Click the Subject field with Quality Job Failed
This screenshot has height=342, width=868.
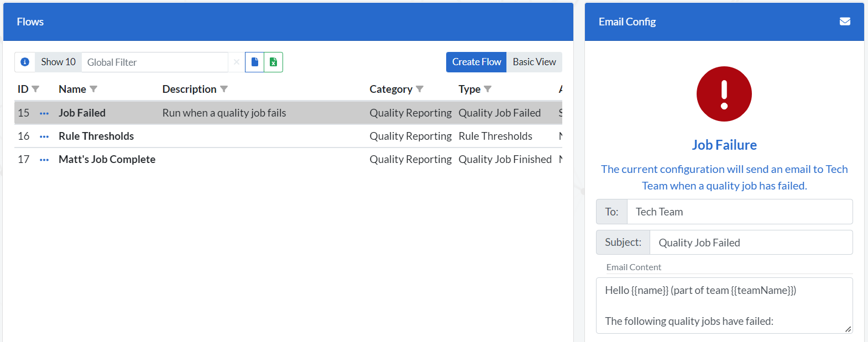(x=750, y=243)
